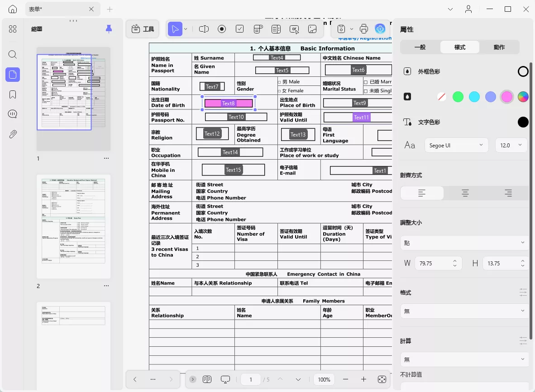Align text center in 對齊方式
The height and width of the screenshot is (392, 535).
click(x=465, y=193)
